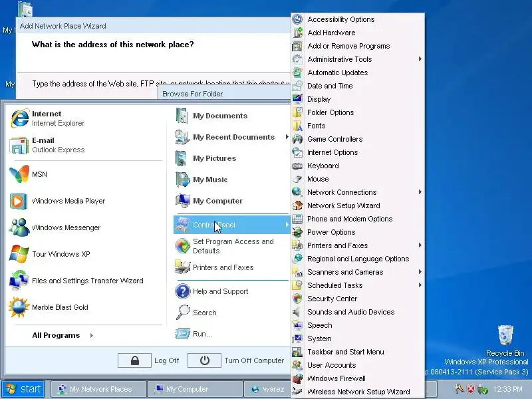Expand the All Programs arrow
532x399 pixels.
pyautogui.click(x=92, y=335)
